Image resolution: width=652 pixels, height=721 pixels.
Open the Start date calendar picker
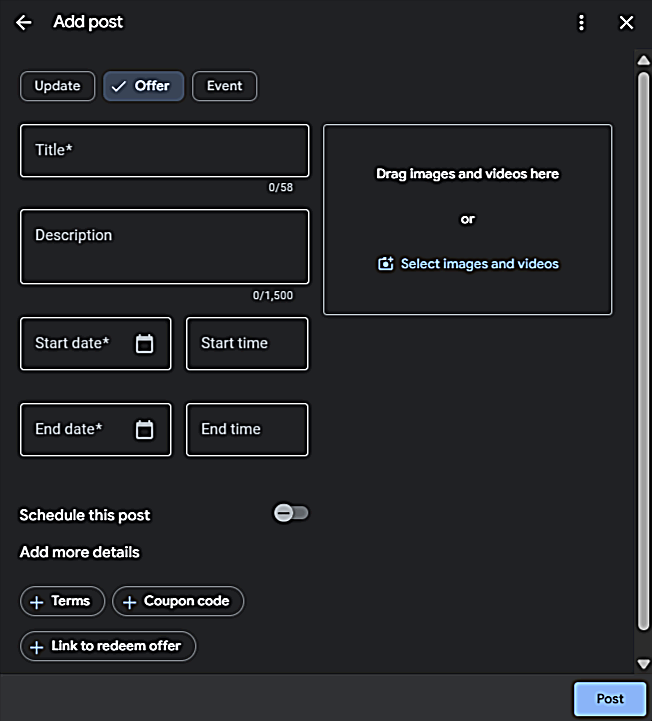[144, 344]
